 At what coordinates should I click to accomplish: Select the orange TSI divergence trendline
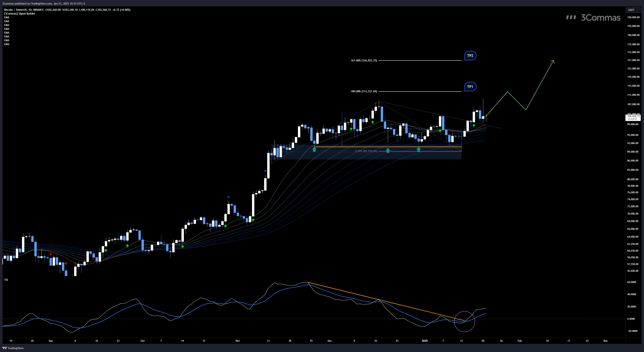386,302
